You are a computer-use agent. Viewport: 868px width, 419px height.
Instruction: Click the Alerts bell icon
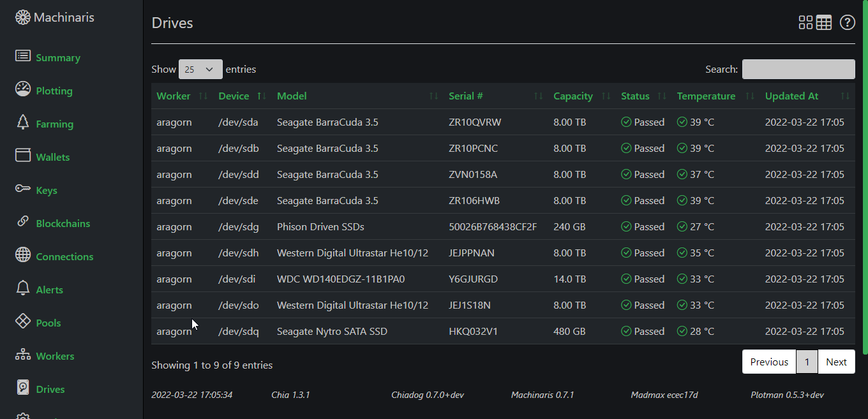(23, 288)
